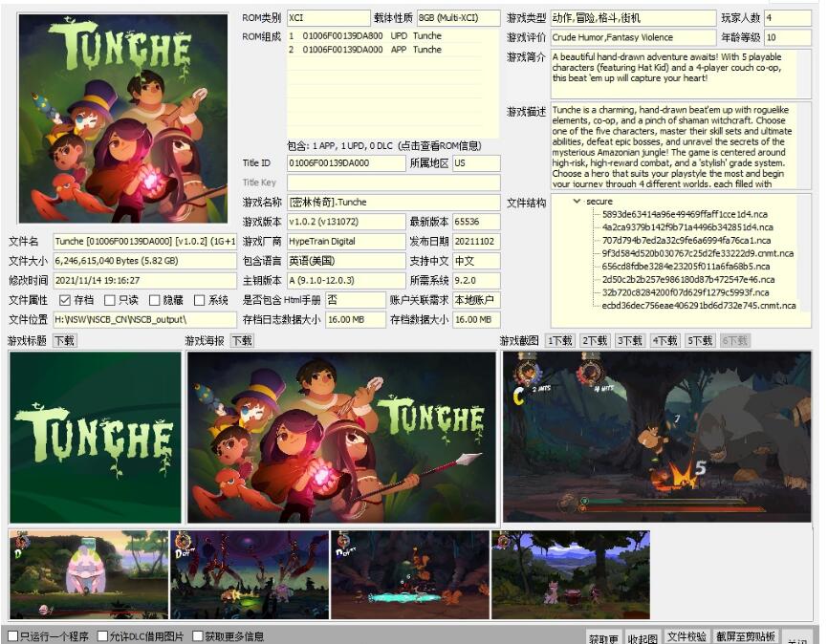Click 下载 button next to 游戏标题

pyautogui.click(x=65, y=341)
